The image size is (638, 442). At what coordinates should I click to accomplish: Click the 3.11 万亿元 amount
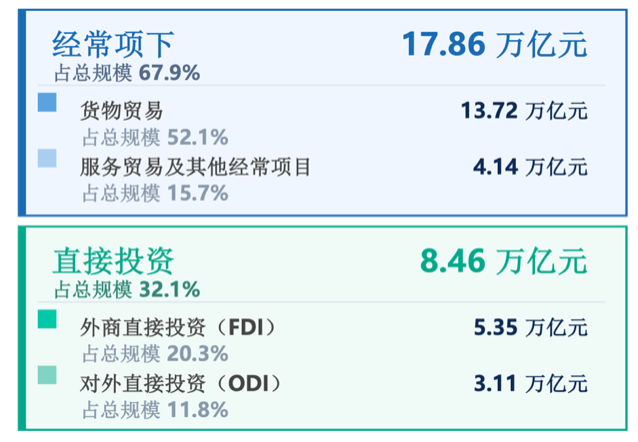tap(530, 383)
